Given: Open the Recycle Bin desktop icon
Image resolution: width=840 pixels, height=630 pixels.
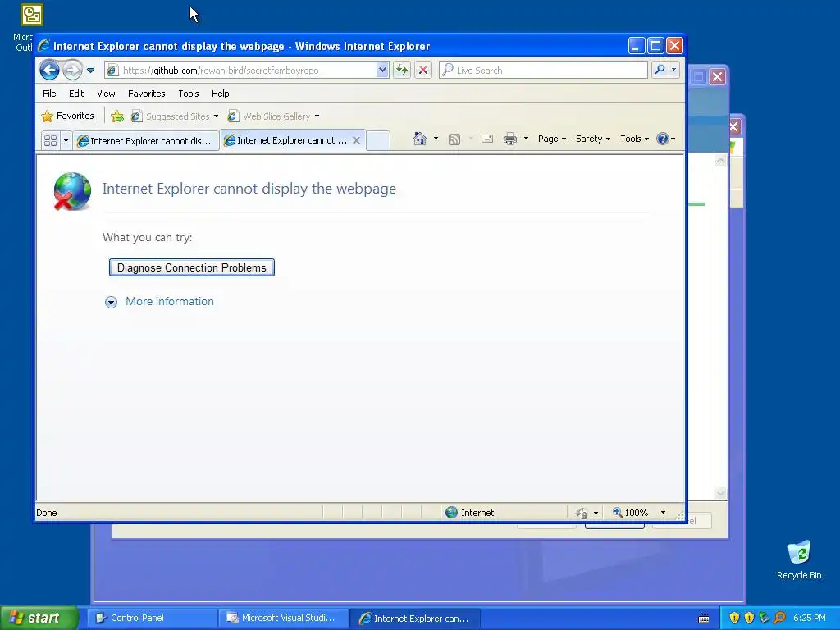Looking at the screenshot, I should [x=799, y=559].
